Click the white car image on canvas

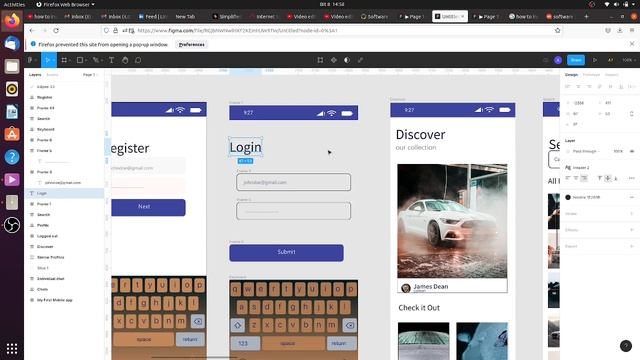(x=452, y=221)
